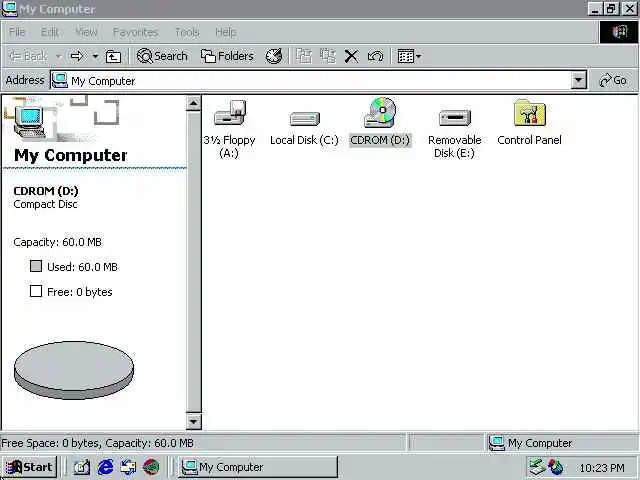Image resolution: width=640 pixels, height=480 pixels.
Task: Click the My Computer title bar icon
Action: (x=9, y=9)
